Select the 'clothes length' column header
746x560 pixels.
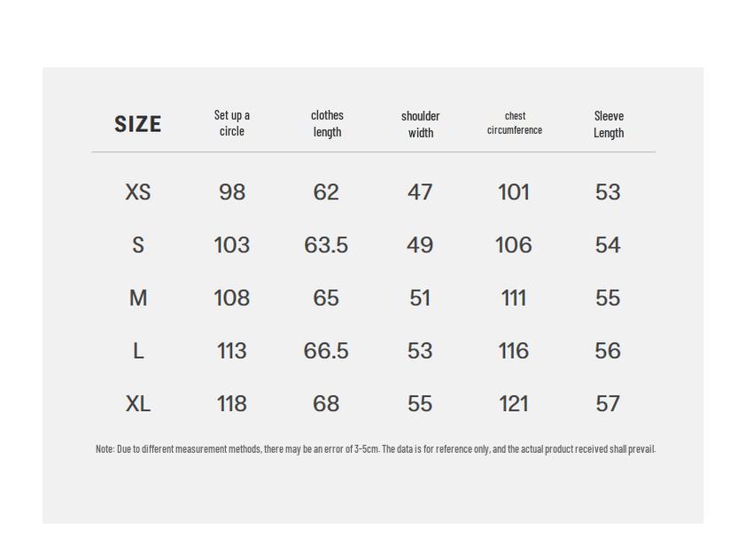(x=327, y=123)
